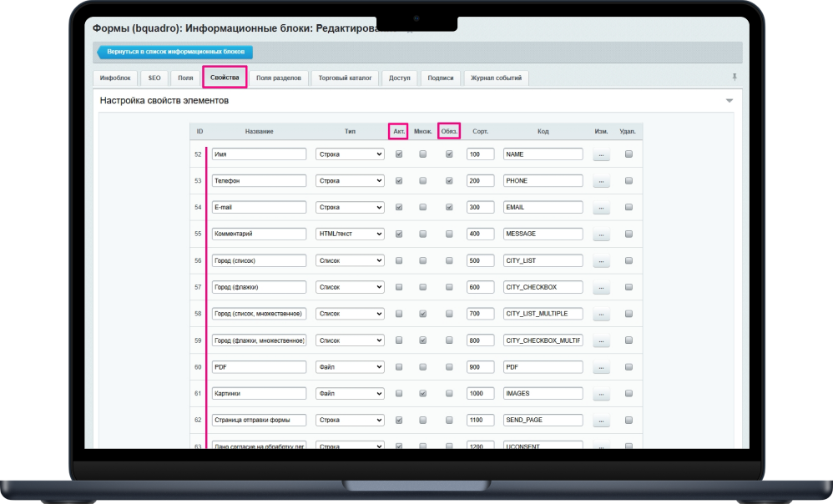Toggle active checkbox for Имя row

tap(399, 154)
